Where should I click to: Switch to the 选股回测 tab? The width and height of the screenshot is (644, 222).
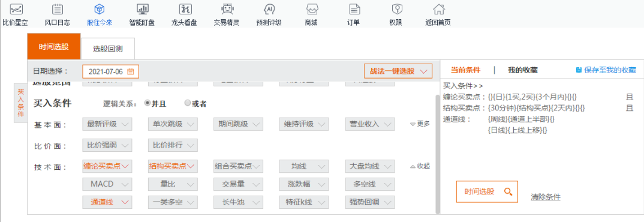coord(107,49)
